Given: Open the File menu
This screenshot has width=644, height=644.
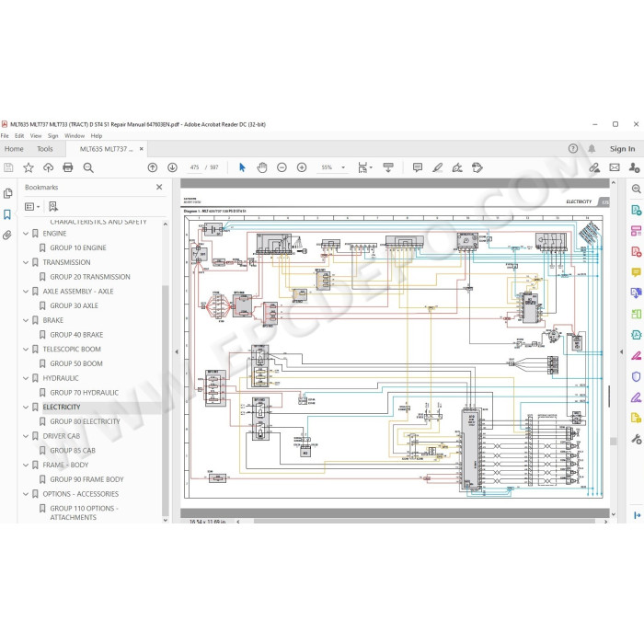Looking at the screenshot, I should pos(5,135).
